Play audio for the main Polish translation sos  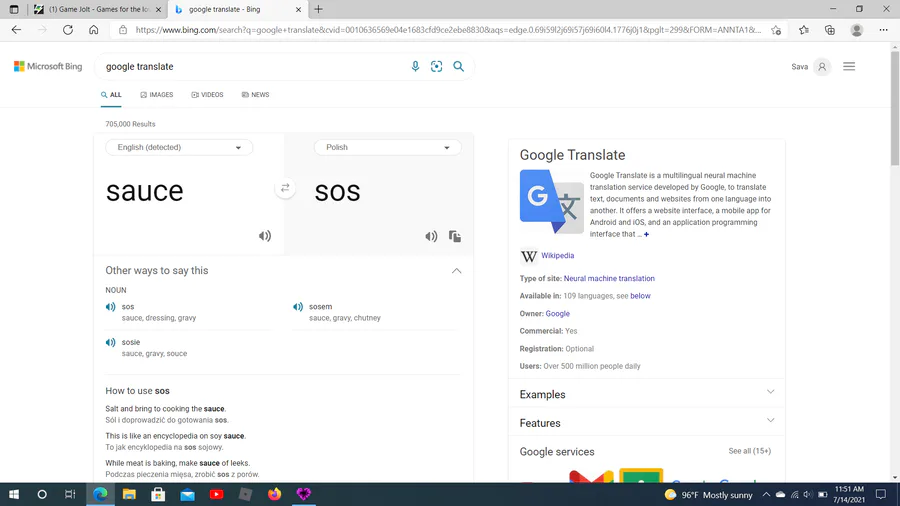pos(431,236)
